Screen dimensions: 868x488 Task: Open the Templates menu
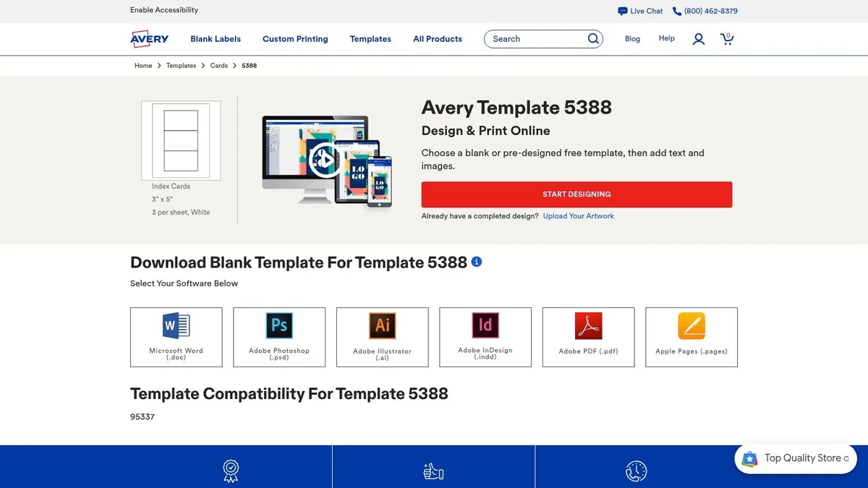[370, 39]
